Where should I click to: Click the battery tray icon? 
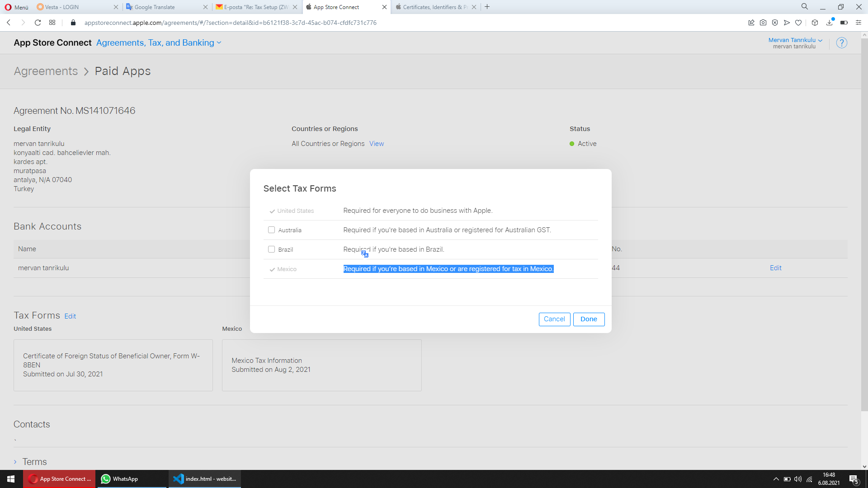(x=787, y=479)
